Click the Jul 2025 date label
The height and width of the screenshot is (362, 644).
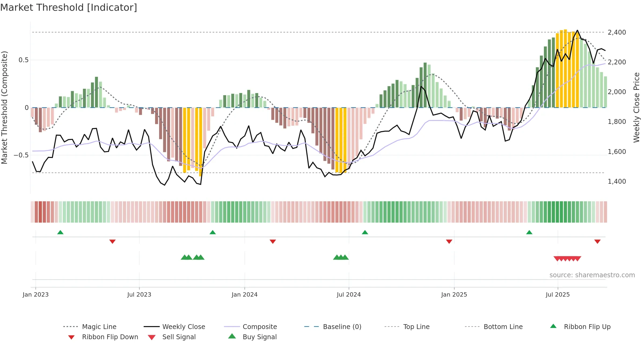tap(558, 295)
